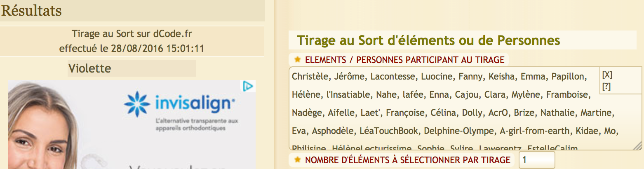This screenshot has width=644, height=169.
Task: Click the AdChoices icon on the advertisement
Action: [x=248, y=86]
